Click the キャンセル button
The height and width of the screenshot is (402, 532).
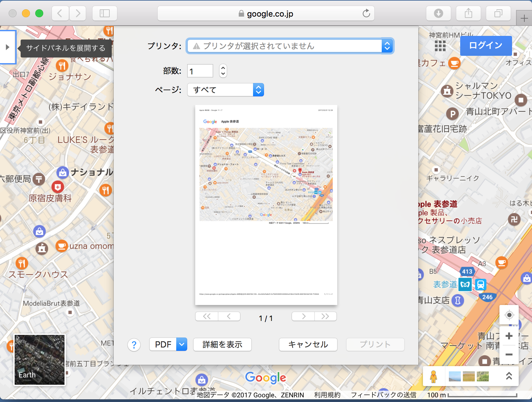[x=308, y=345]
